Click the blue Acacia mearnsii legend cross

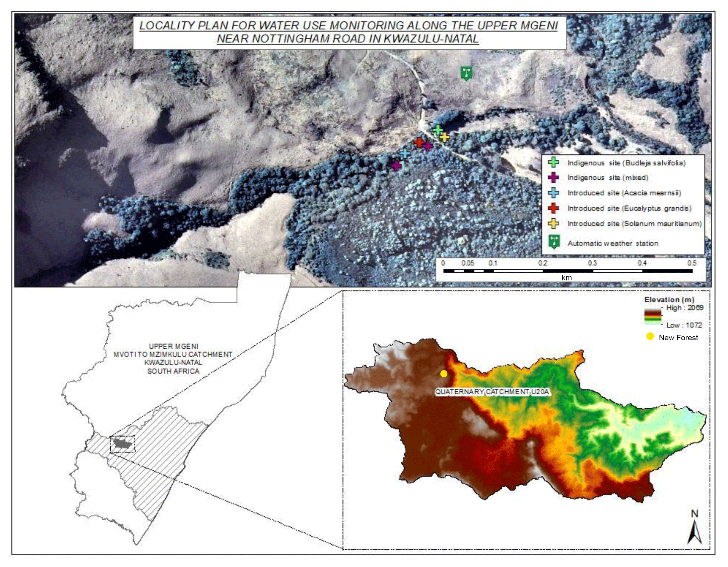553,193
